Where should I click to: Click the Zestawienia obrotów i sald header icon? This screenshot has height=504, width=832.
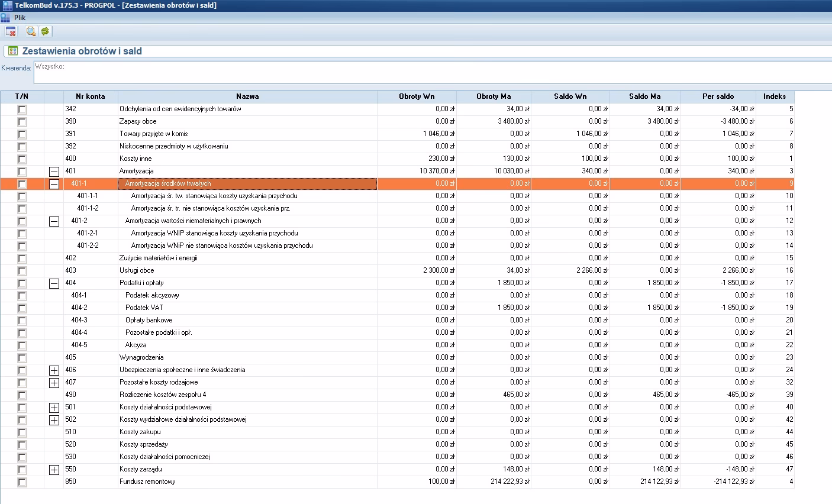click(x=13, y=51)
